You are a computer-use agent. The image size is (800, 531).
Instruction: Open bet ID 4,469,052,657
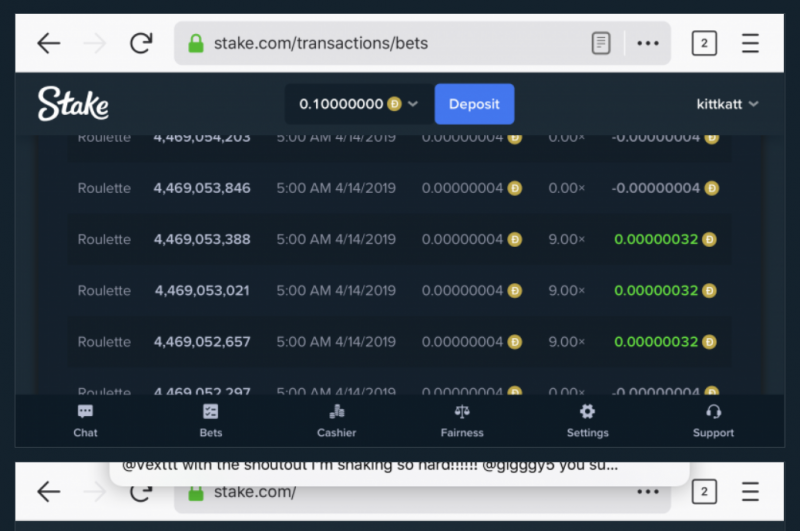[202, 342]
